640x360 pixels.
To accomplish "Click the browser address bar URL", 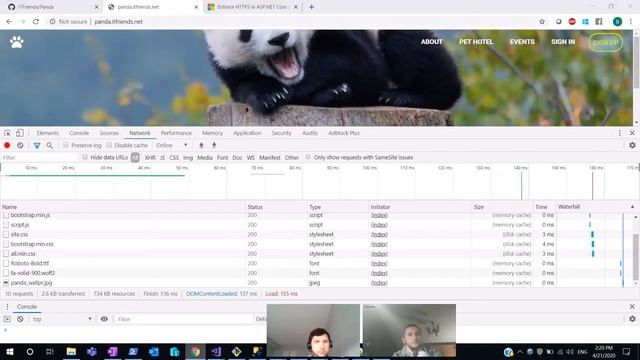I will point(118,22).
